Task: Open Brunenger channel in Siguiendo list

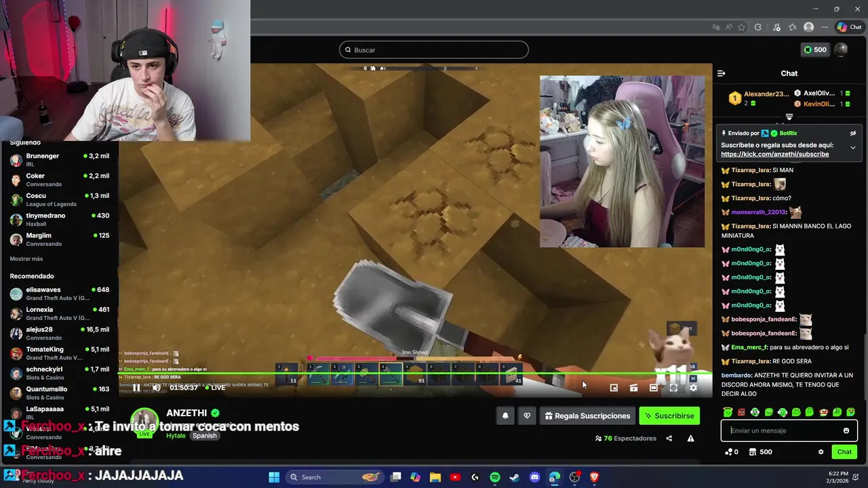Action: pos(60,160)
